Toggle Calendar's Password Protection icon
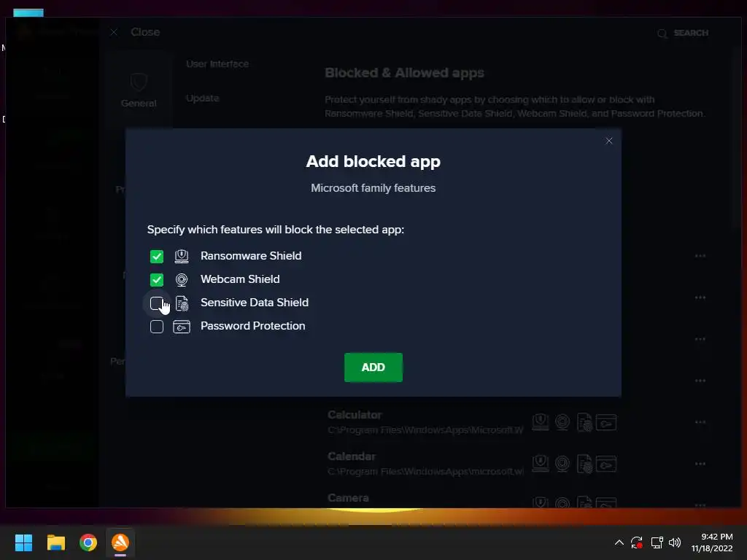This screenshot has width=747, height=560. tap(606, 464)
